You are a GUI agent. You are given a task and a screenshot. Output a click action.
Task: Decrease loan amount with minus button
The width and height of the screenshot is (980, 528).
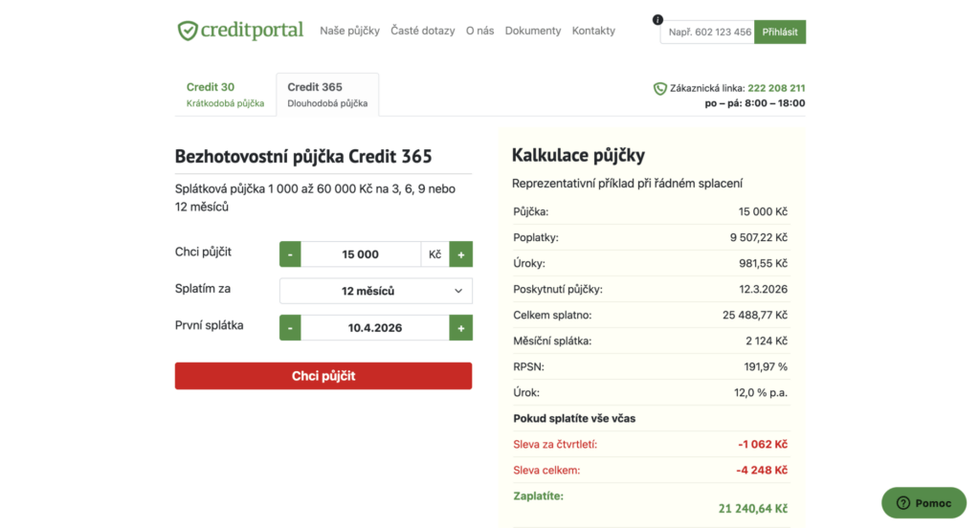290,254
